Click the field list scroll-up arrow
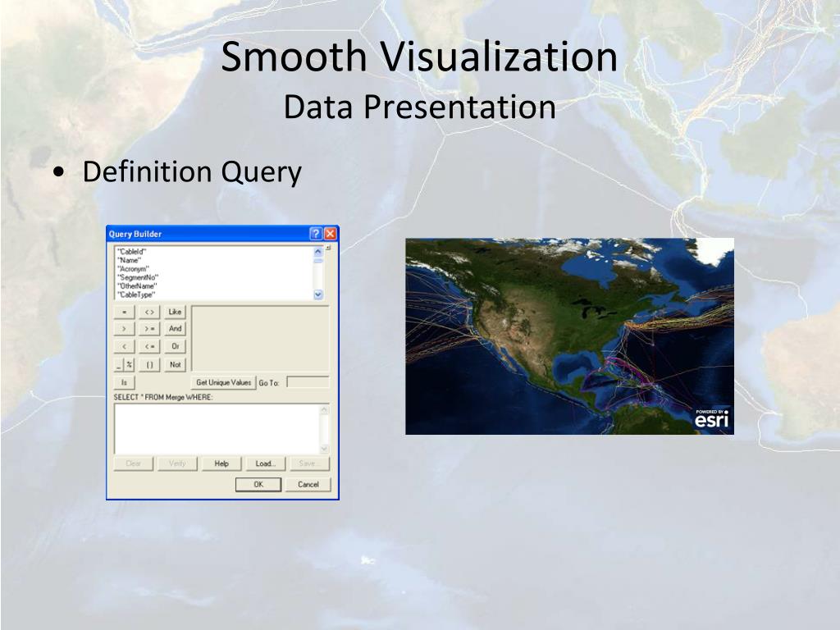Viewport: 840px width, 630px height. (x=318, y=251)
